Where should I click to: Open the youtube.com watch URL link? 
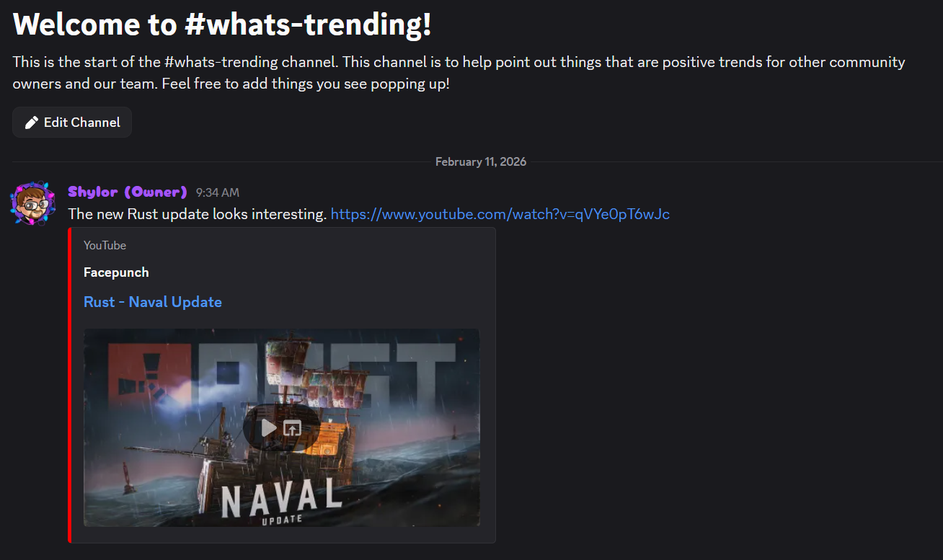pos(500,214)
